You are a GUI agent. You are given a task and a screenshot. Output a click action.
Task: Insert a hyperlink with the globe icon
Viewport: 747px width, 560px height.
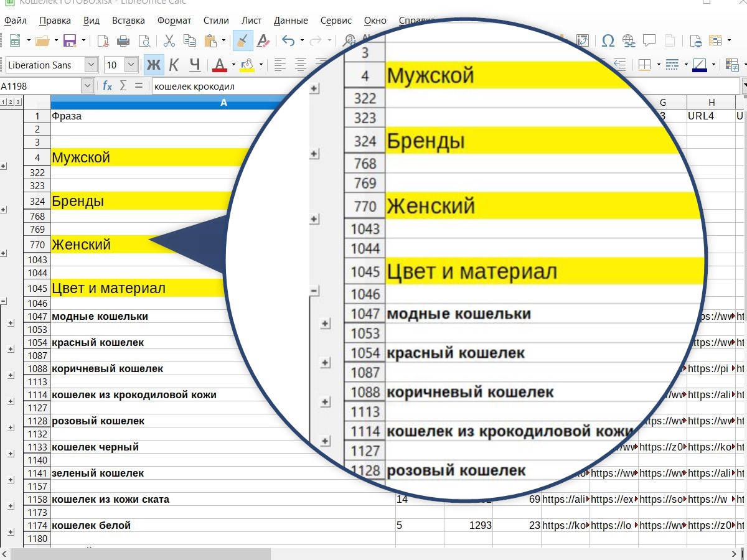(629, 41)
